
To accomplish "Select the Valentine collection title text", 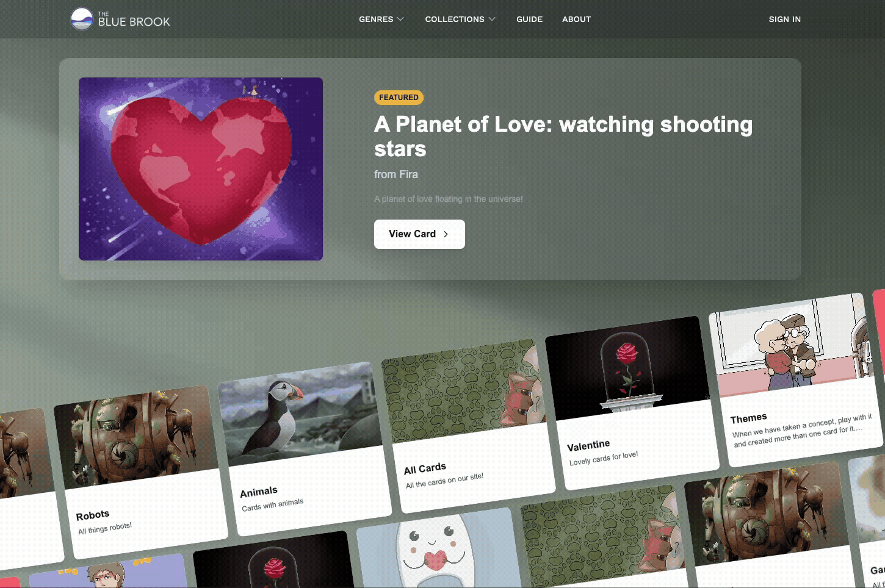I will point(588,445).
